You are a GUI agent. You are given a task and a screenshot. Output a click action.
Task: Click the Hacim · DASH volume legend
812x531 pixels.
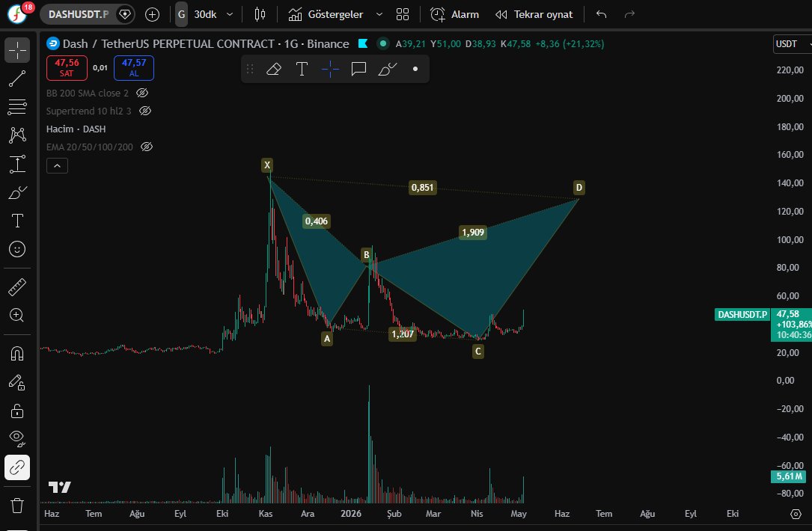point(76,129)
